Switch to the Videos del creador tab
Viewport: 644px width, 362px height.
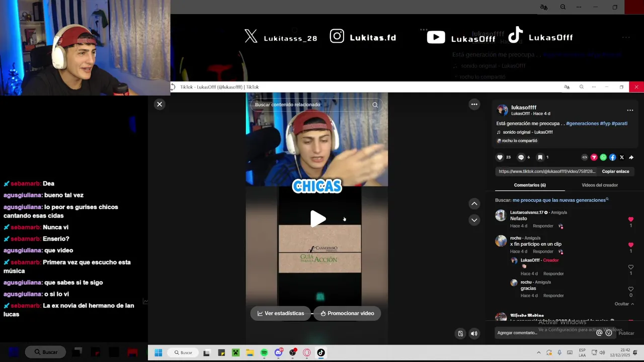pyautogui.click(x=600, y=185)
